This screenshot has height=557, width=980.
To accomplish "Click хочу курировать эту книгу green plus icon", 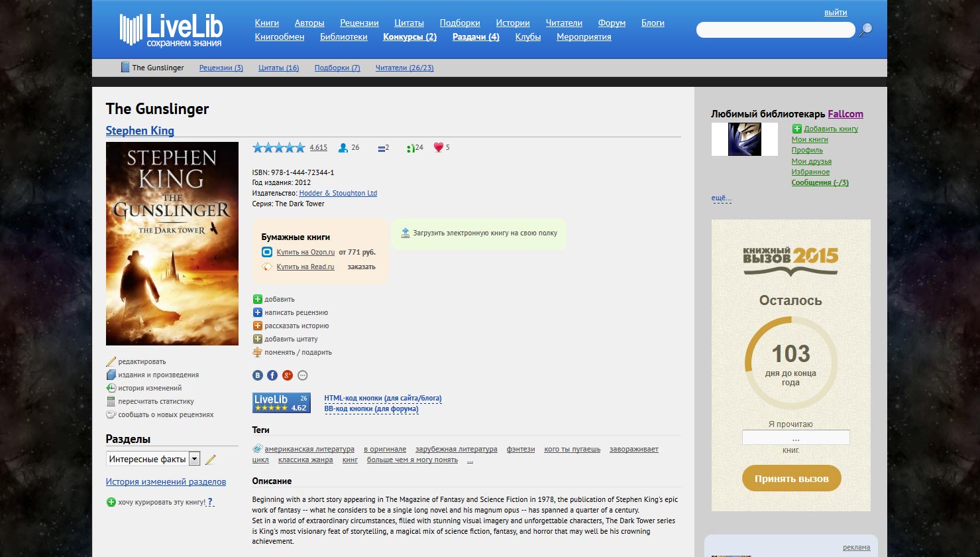I will click(111, 502).
